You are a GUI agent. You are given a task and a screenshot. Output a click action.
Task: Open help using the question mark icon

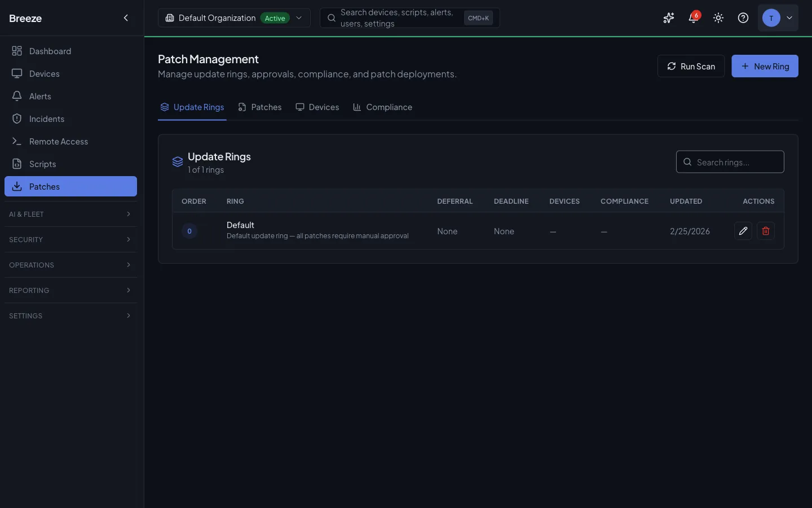[x=743, y=17]
